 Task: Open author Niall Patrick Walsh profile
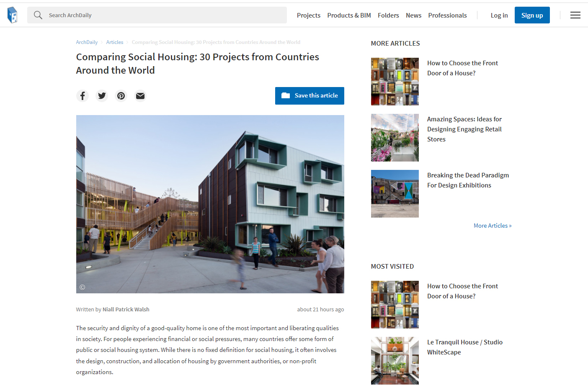pos(126,310)
